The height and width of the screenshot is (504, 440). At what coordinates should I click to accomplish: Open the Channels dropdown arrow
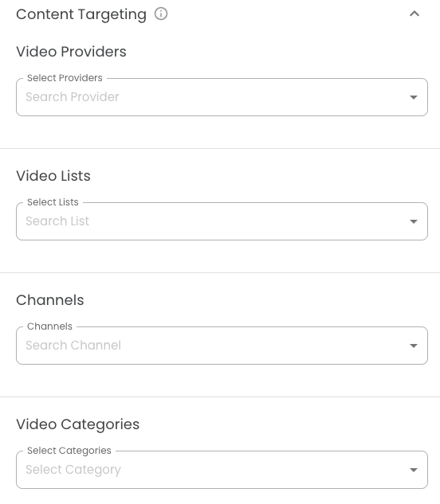414,346
